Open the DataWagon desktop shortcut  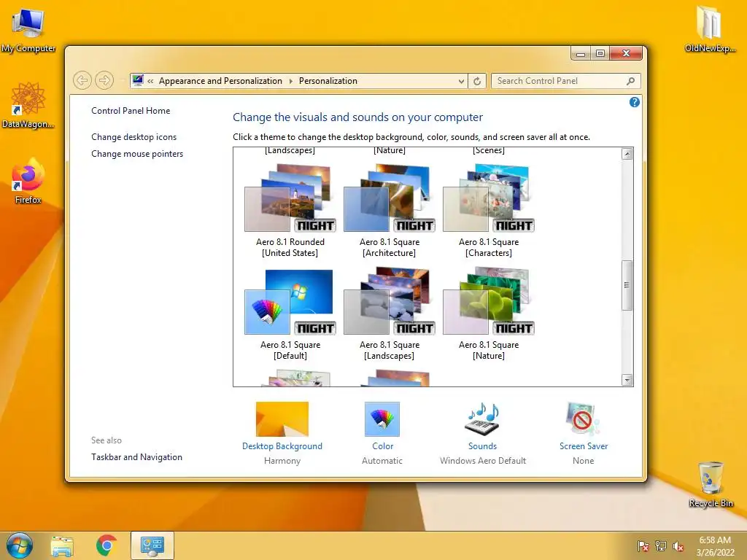pyautogui.click(x=28, y=105)
